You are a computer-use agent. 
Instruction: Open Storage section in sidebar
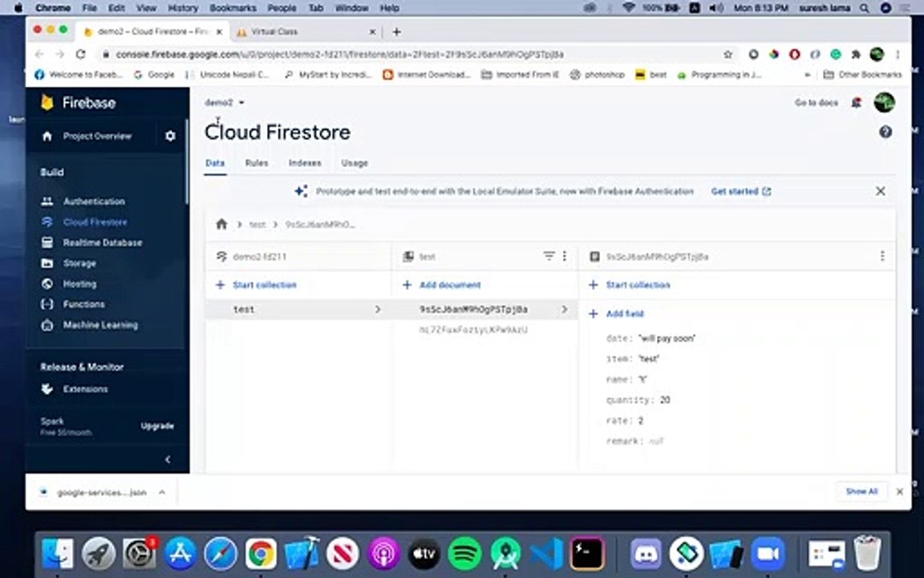pos(79,263)
